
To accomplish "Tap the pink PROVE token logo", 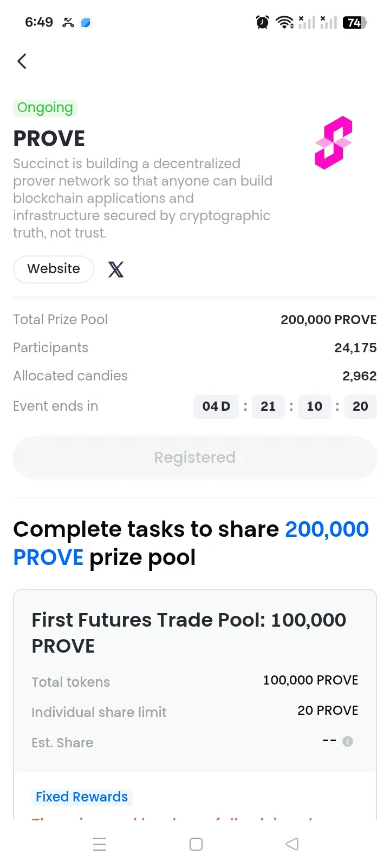I will click(334, 142).
